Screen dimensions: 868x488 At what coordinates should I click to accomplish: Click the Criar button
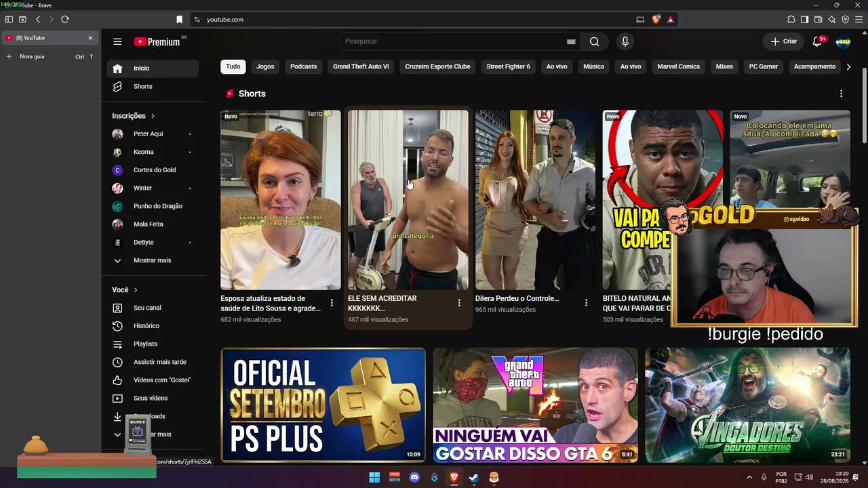(784, 41)
